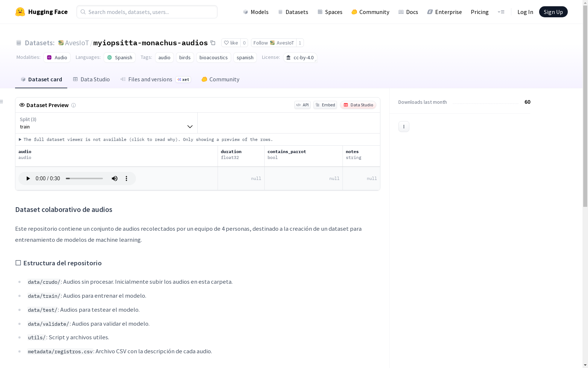Click the Embed button
The height and width of the screenshot is (368, 588).
325,105
